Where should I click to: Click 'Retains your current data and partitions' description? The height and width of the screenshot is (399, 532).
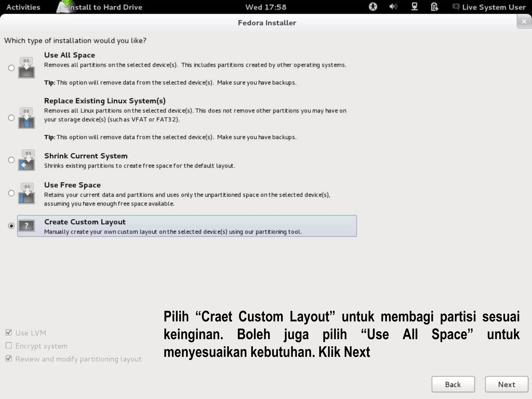[187, 199]
